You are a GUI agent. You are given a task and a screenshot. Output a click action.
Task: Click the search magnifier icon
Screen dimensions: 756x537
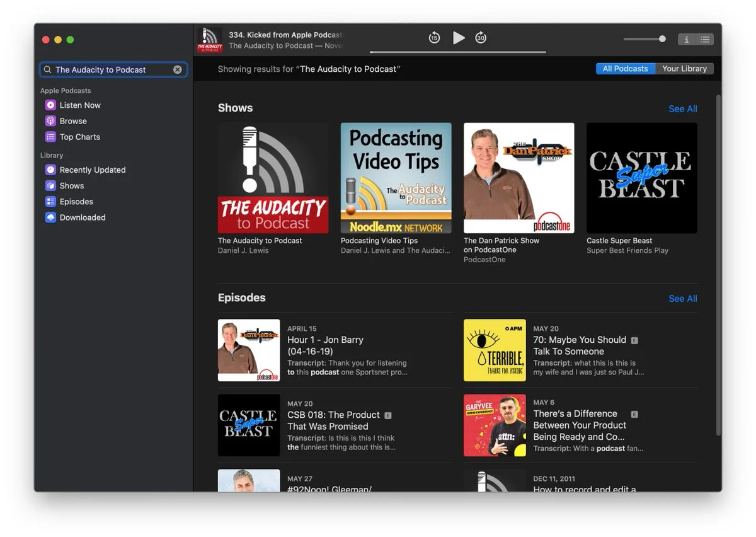coord(48,70)
